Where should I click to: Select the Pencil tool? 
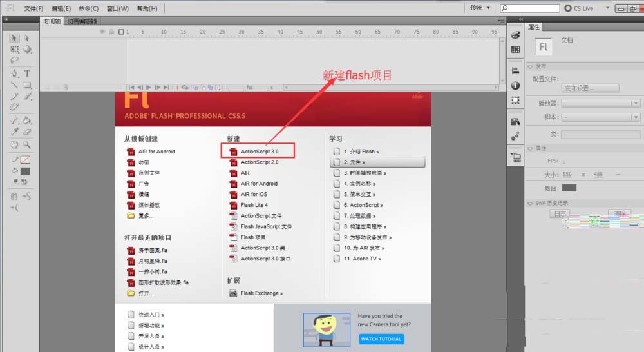pyautogui.click(x=14, y=97)
